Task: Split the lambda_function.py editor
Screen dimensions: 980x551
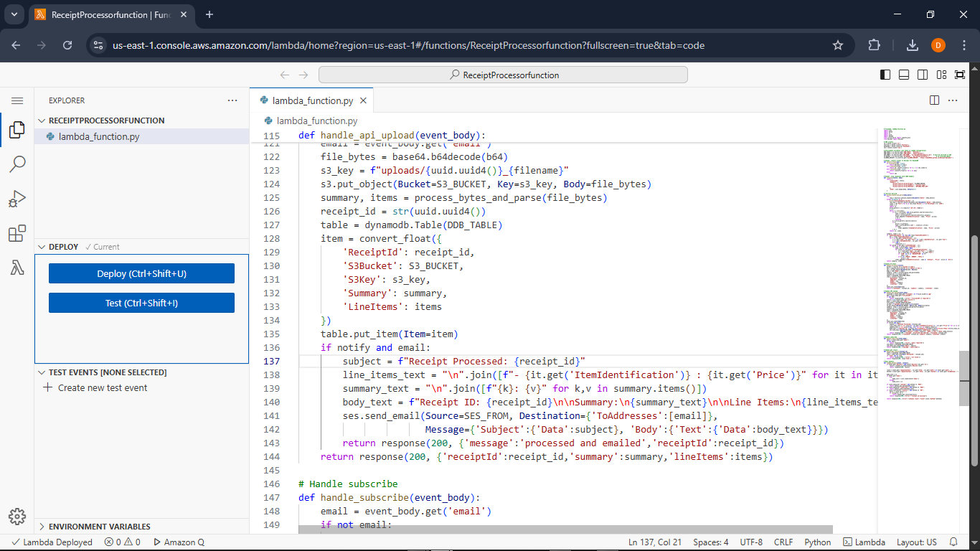Action: (x=934, y=100)
